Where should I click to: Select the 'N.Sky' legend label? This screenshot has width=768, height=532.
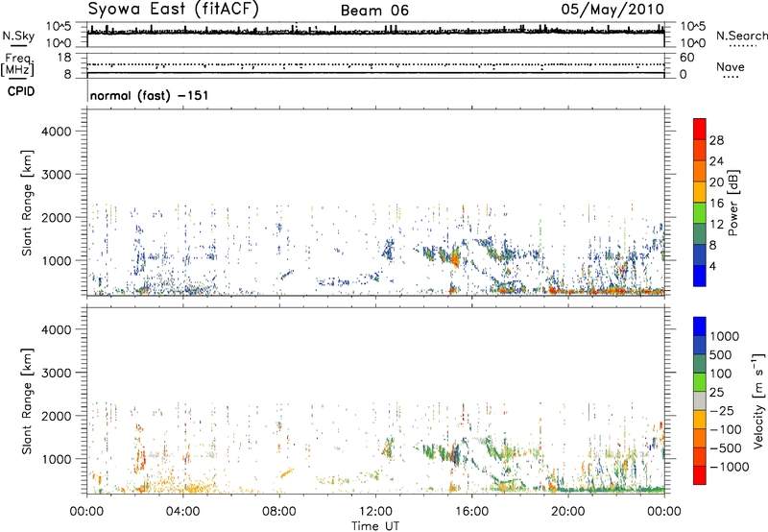[18, 36]
